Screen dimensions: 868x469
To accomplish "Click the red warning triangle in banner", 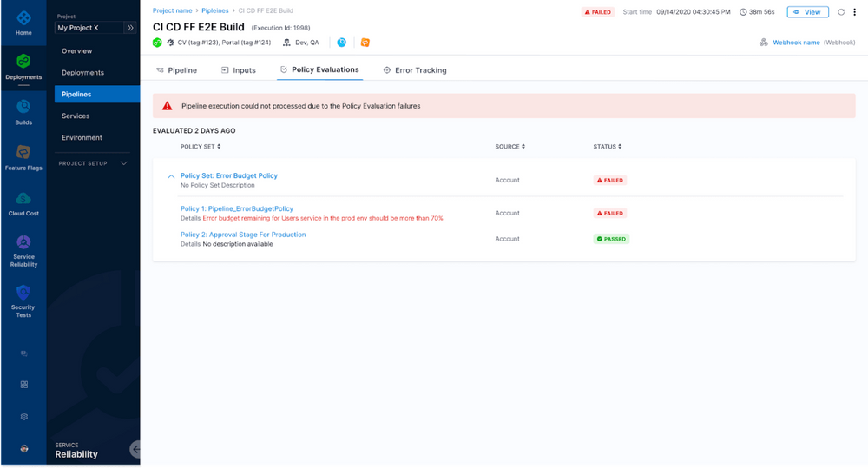I will (x=168, y=106).
